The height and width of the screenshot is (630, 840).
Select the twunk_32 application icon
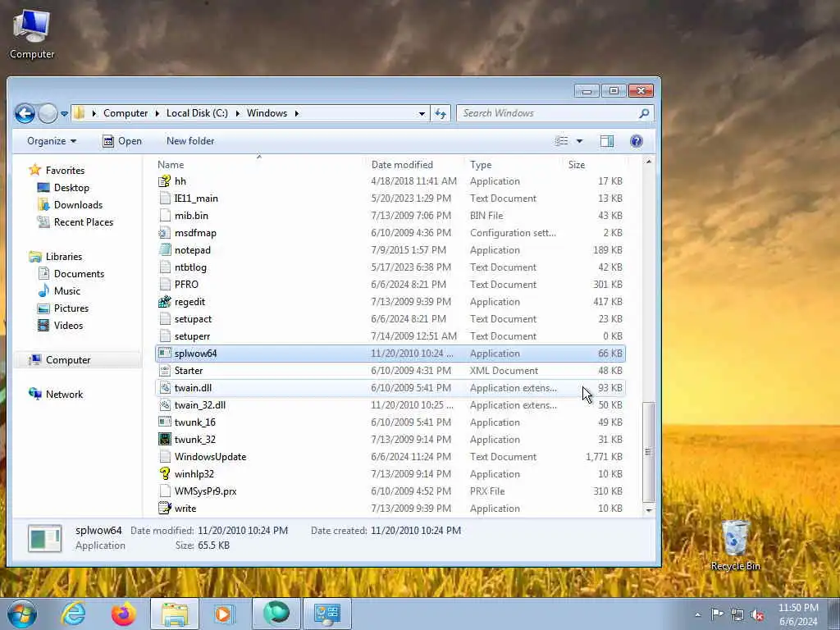click(x=164, y=440)
